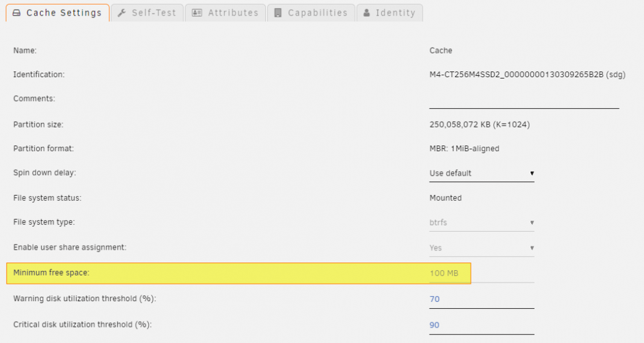644x343 pixels.
Task: Click the Spin down delay dropdown arrow
Action: pyautogui.click(x=532, y=174)
